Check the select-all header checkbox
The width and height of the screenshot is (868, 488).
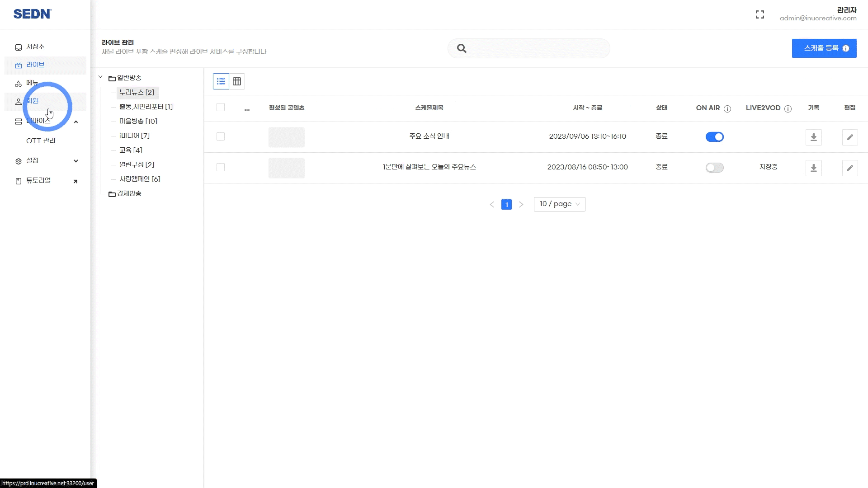[221, 107]
